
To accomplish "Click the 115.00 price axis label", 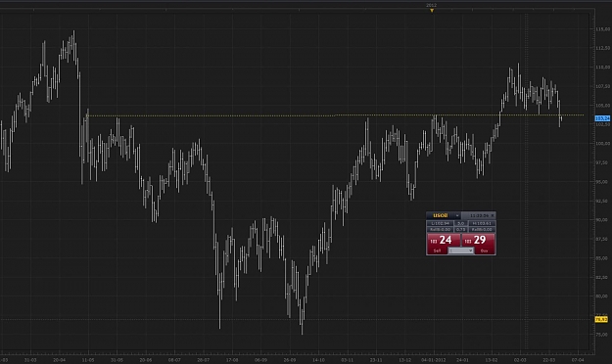I will [602, 29].
